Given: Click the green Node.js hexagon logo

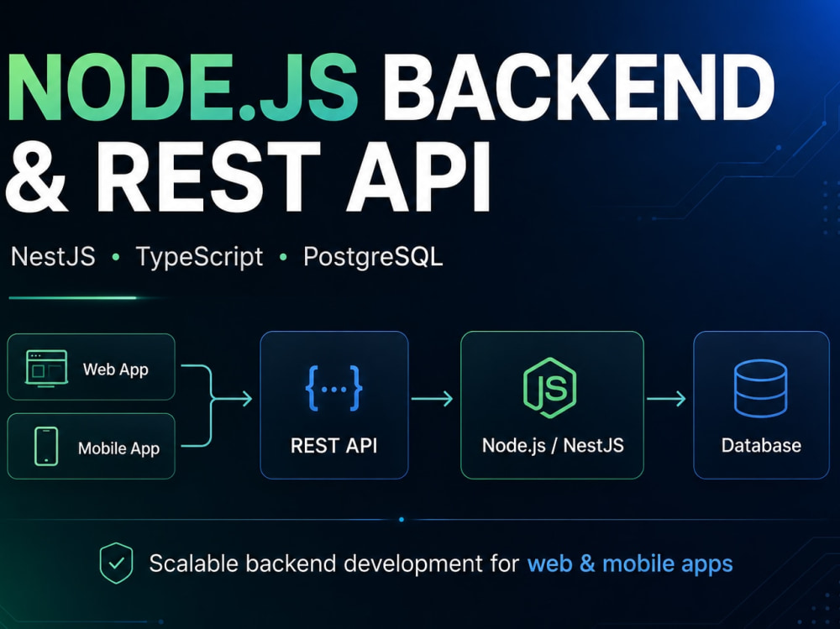Looking at the screenshot, I should (549, 387).
